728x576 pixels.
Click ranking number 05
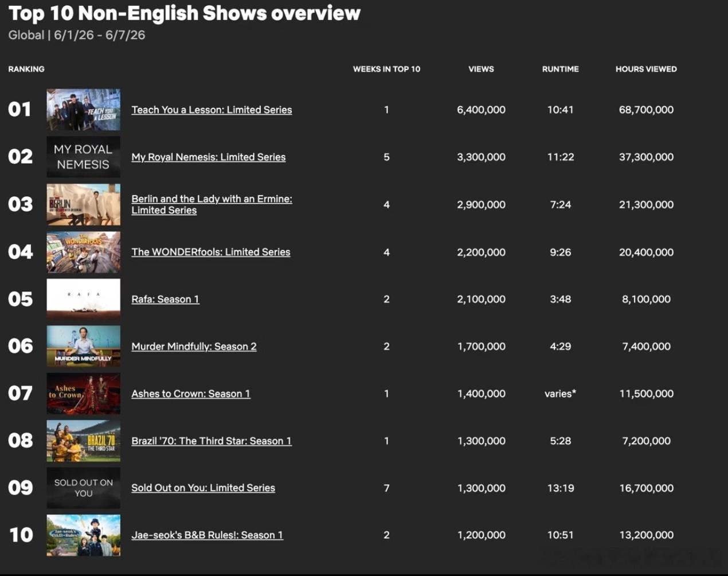[x=20, y=299]
